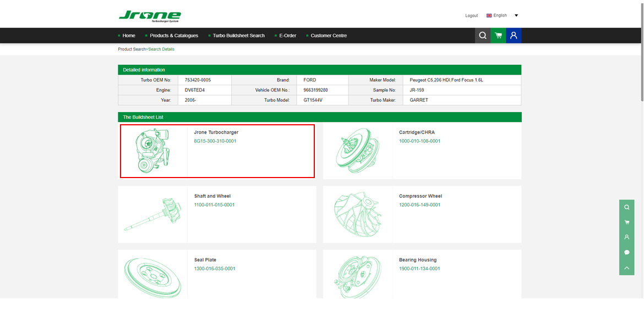The height and width of the screenshot is (310, 644).
Task: Click the Bearing Housing title
Action: (418, 260)
